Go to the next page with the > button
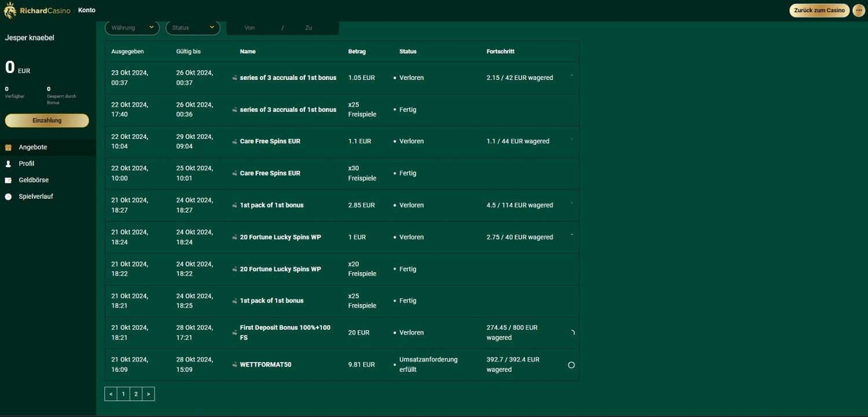 pyautogui.click(x=148, y=394)
